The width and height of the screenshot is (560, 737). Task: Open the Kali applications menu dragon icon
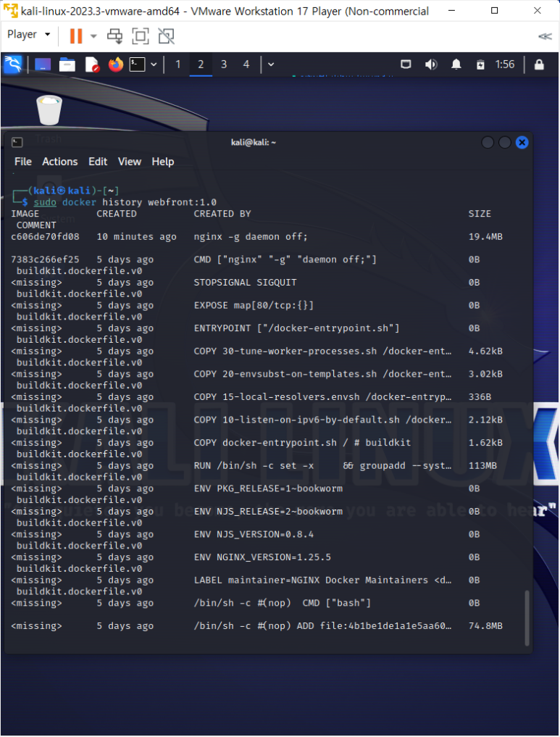pyautogui.click(x=13, y=64)
